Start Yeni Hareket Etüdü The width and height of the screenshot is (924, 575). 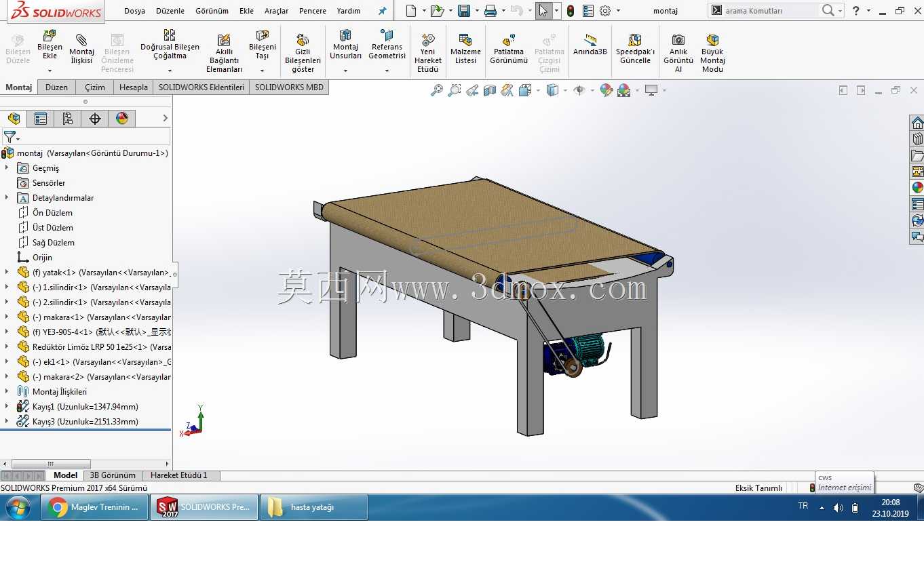point(428,54)
